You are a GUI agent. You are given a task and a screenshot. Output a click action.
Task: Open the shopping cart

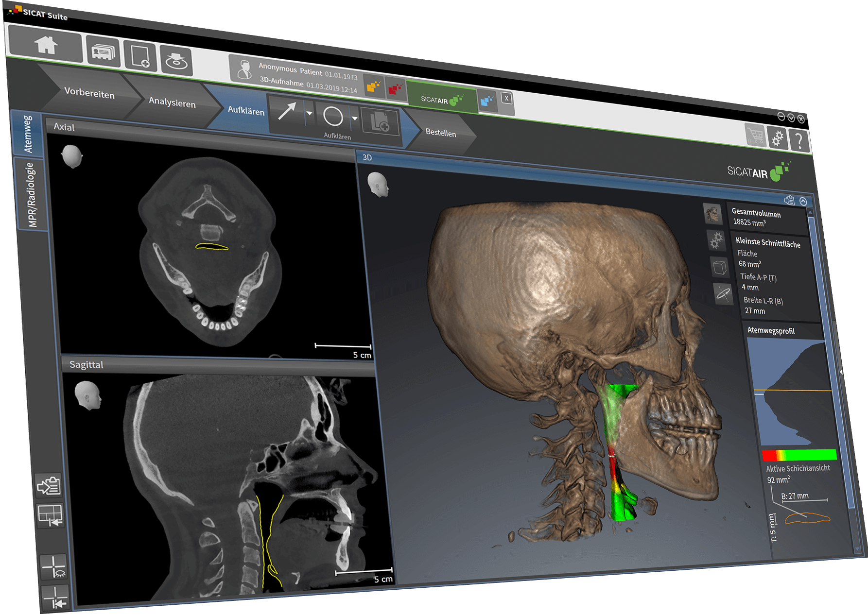click(x=755, y=136)
